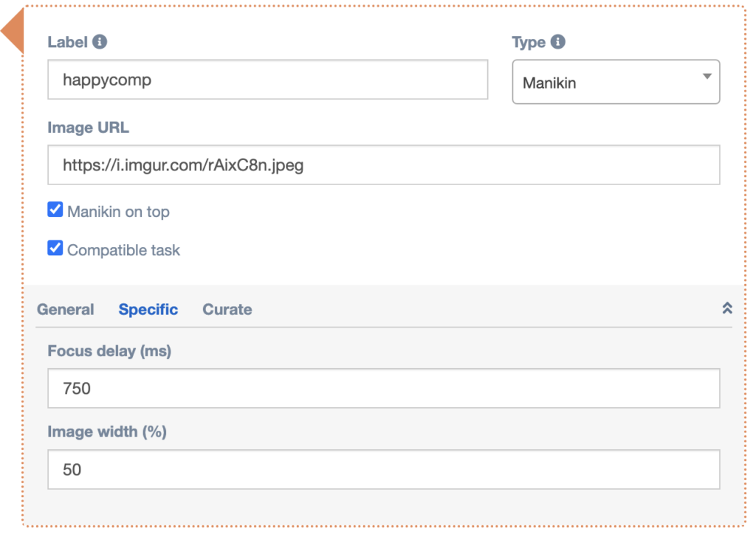Click the 'Image width (%)' heading

point(107,432)
